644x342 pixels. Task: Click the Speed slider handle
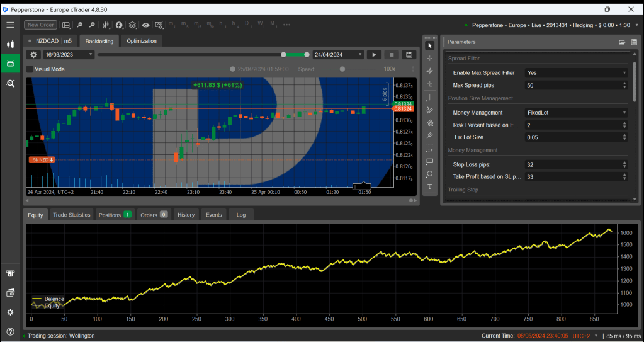pyautogui.click(x=342, y=69)
